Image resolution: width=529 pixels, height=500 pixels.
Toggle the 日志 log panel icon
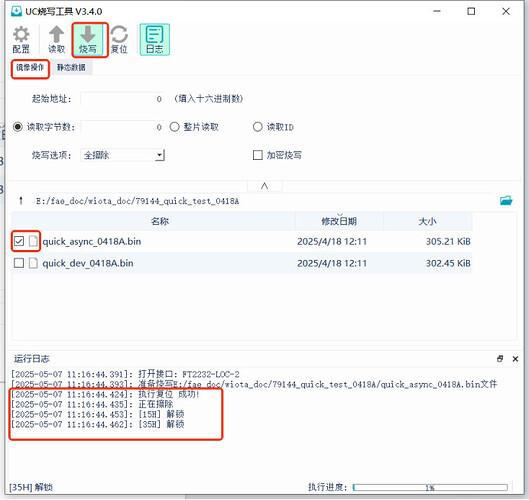(x=155, y=40)
